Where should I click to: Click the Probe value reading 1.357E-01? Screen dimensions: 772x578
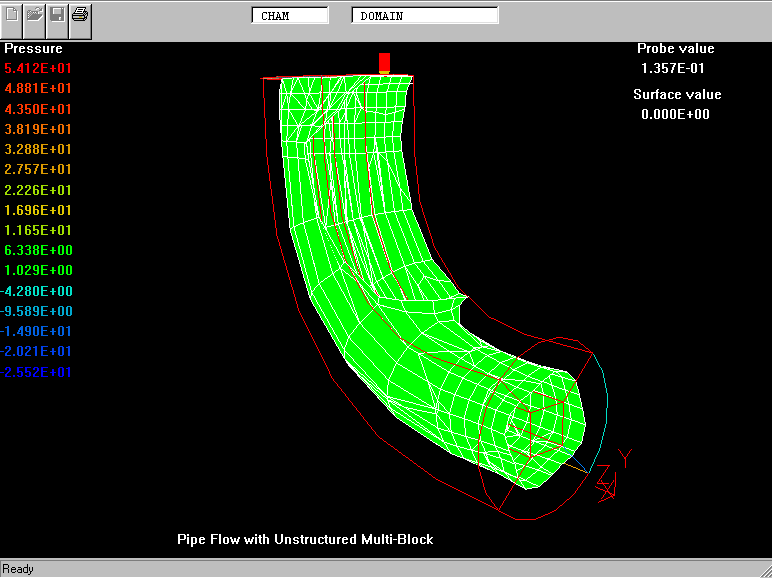[675, 68]
